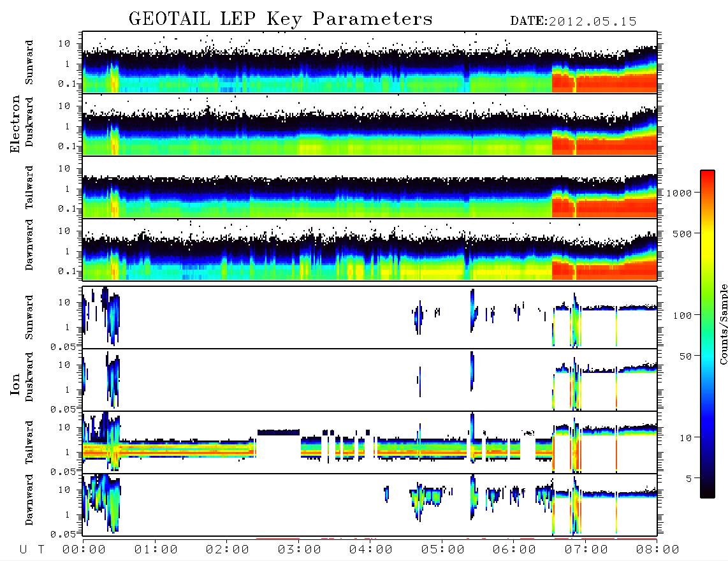Viewport: 728px width, 561px height.
Task: Click the Electron Duskward spectrogram panel
Action: pos(370,124)
